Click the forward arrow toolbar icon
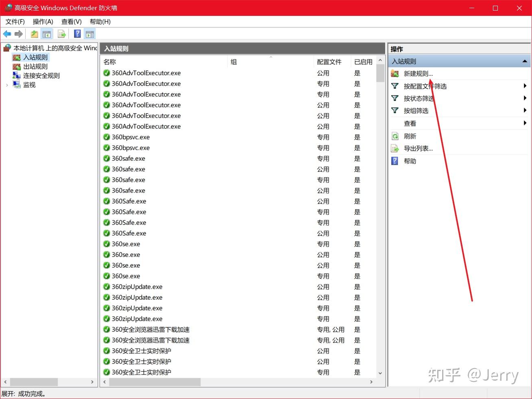This screenshot has width=532, height=399. (18, 34)
